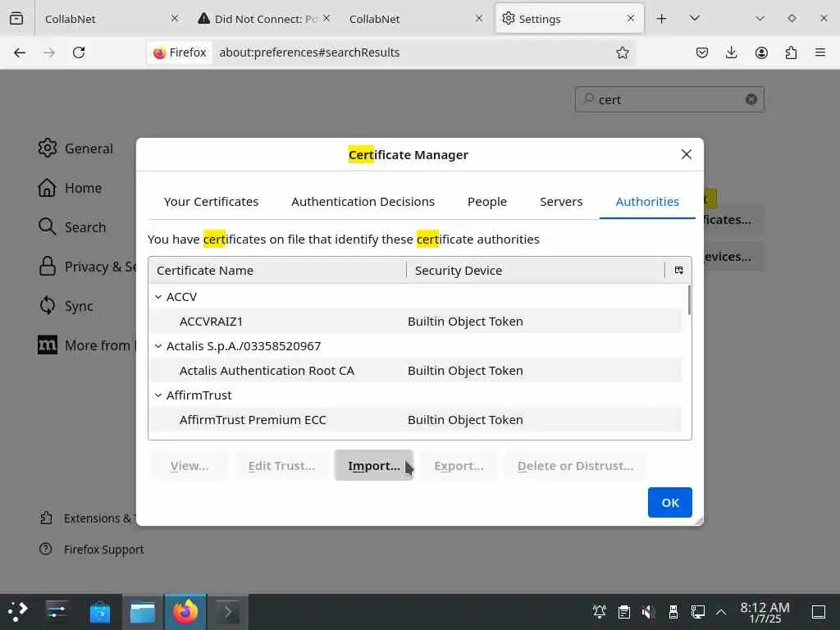Open More from Mozilla category
The image size is (840, 630).
(87, 345)
